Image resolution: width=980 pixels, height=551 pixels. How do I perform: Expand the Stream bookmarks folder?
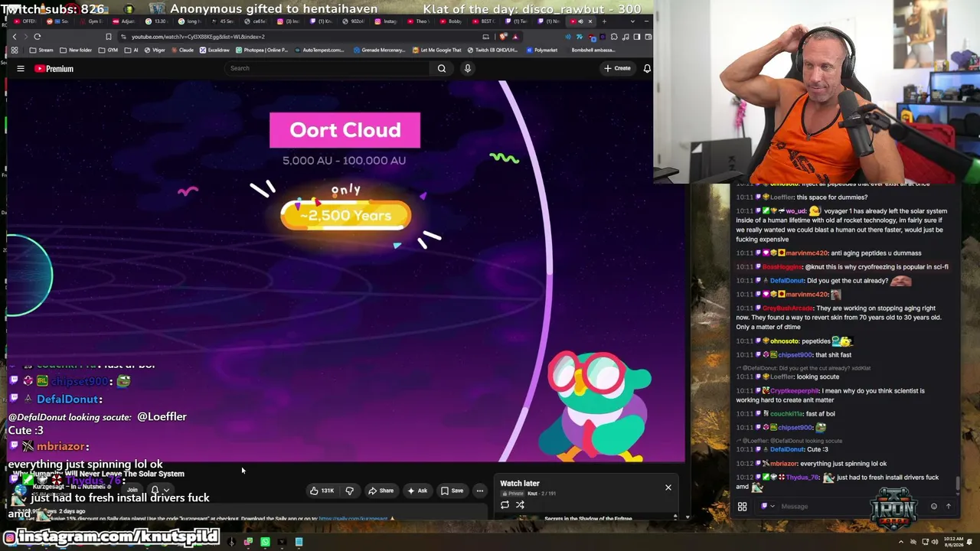tap(41, 51)
